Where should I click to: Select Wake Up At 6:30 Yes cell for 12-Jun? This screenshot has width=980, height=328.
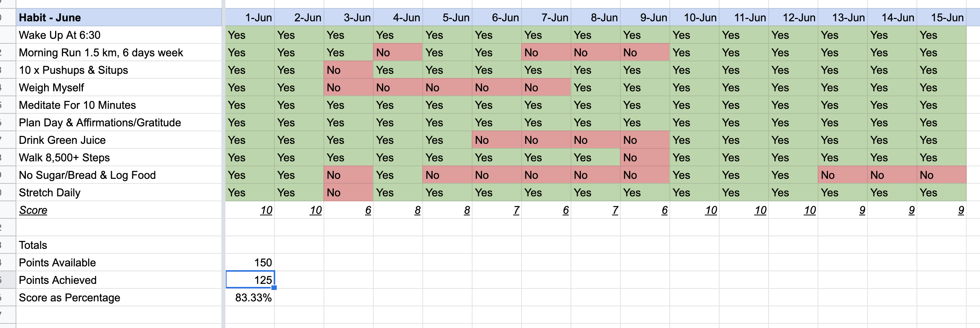tap(793, 35)
